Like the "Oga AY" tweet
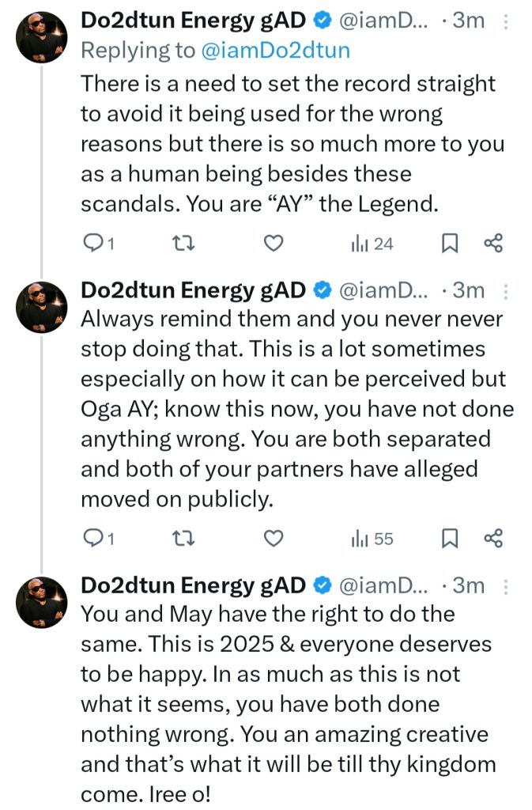 point(273,539)
